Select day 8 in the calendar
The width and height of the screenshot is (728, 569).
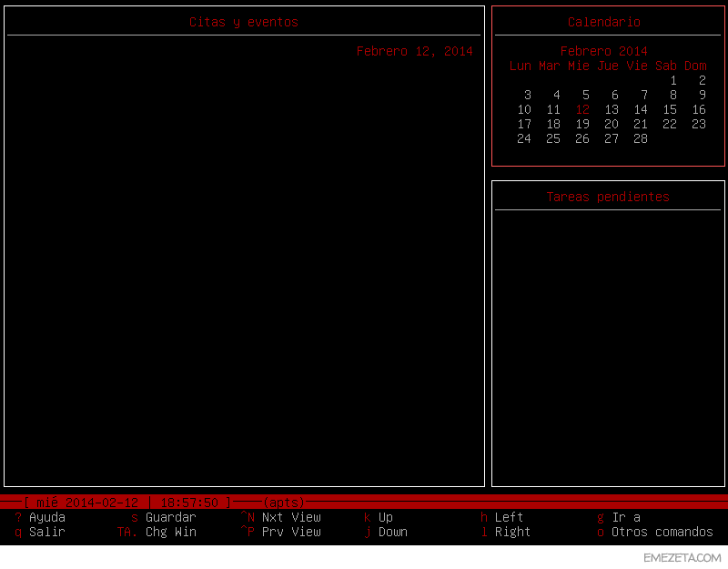pos(673,96)
